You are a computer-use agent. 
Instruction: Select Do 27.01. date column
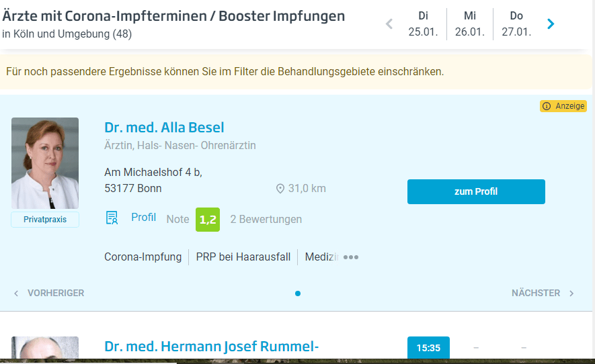click(516, 24)
